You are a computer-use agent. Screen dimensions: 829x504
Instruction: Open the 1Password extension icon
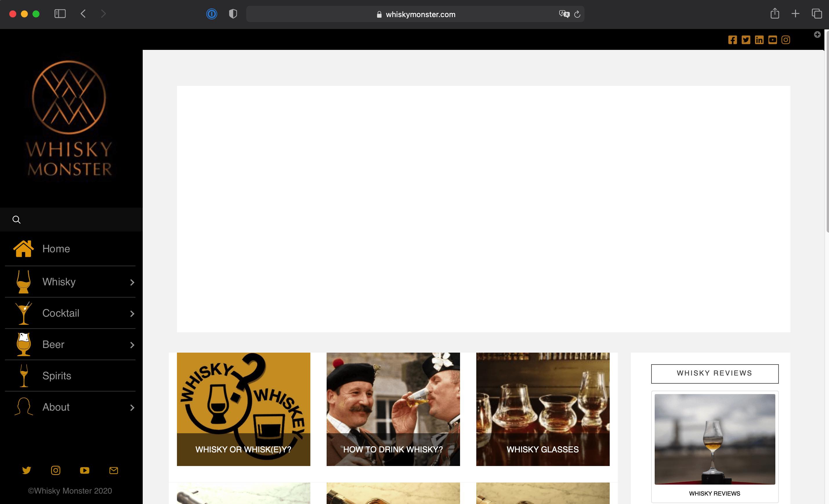(x=212, y=14)
